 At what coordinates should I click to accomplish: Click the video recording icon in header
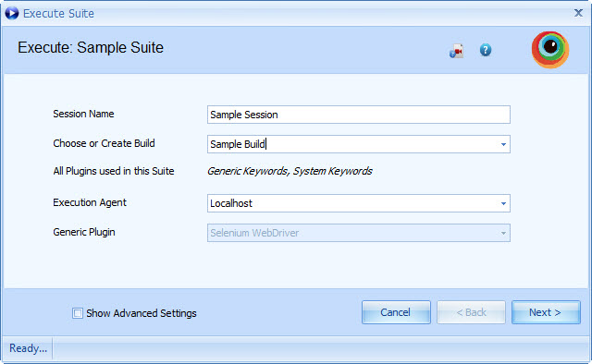(456, 51)
